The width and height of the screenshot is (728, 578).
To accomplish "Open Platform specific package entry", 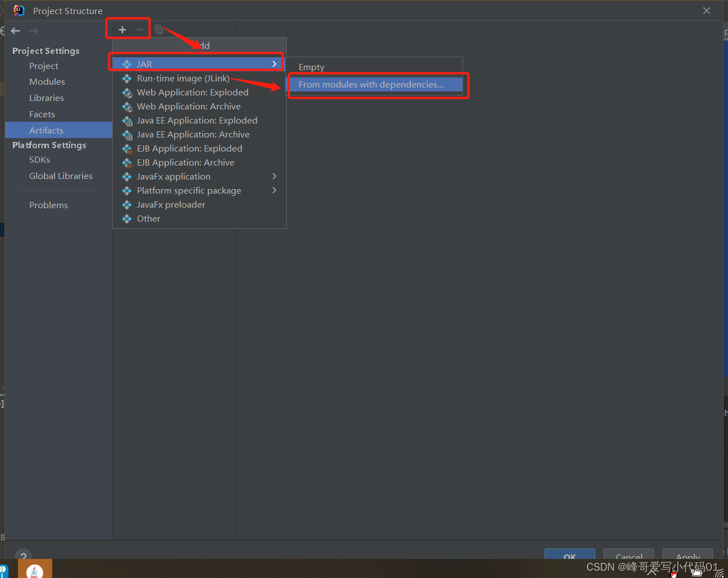I will (199, 190).
